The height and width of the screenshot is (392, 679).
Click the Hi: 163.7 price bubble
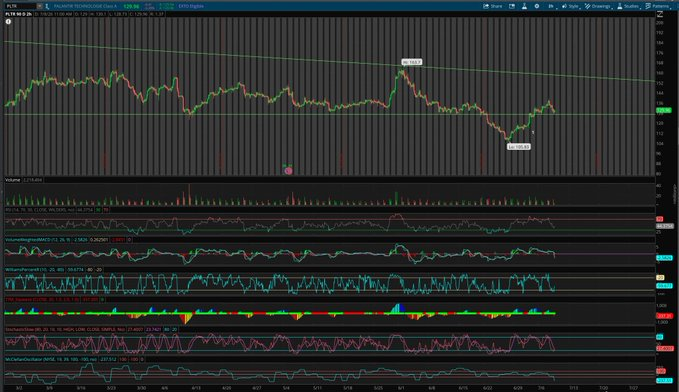tap(411, 62)
